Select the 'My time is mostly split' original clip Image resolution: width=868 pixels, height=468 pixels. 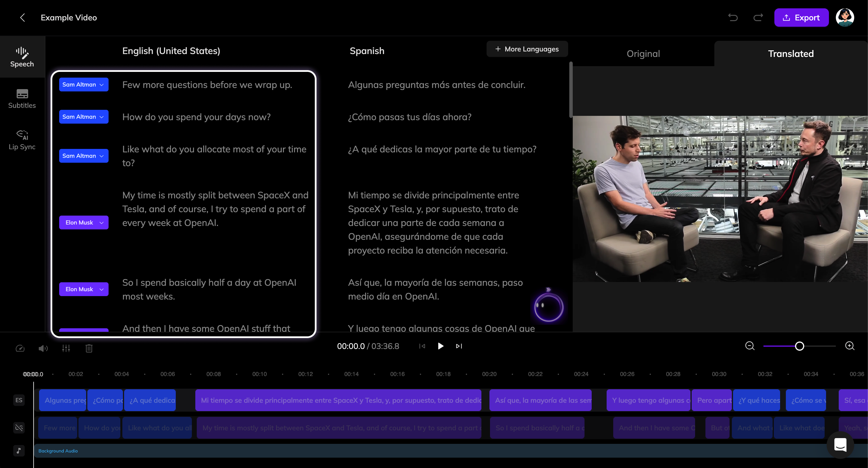pyautogui.click(x=339, y=427)
